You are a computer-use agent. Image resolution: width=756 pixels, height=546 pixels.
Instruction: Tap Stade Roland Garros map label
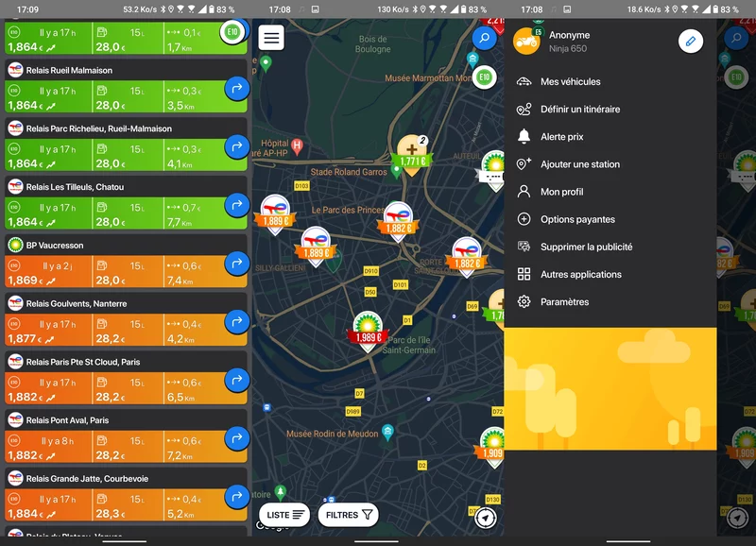(349, 172)
